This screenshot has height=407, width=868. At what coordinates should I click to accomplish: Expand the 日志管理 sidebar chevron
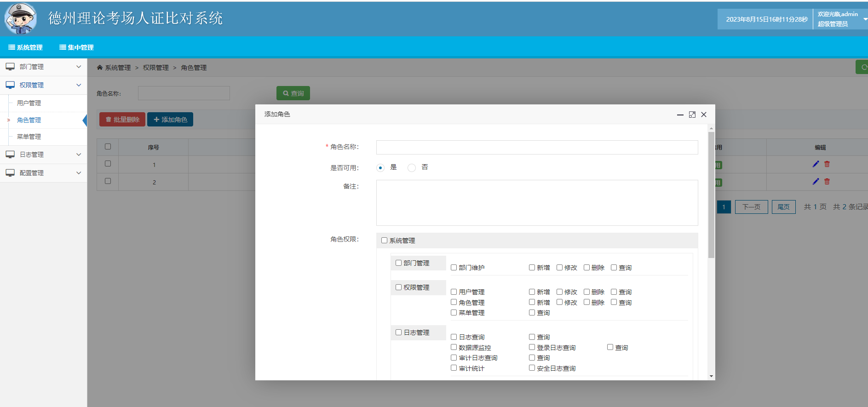point(79,155)
